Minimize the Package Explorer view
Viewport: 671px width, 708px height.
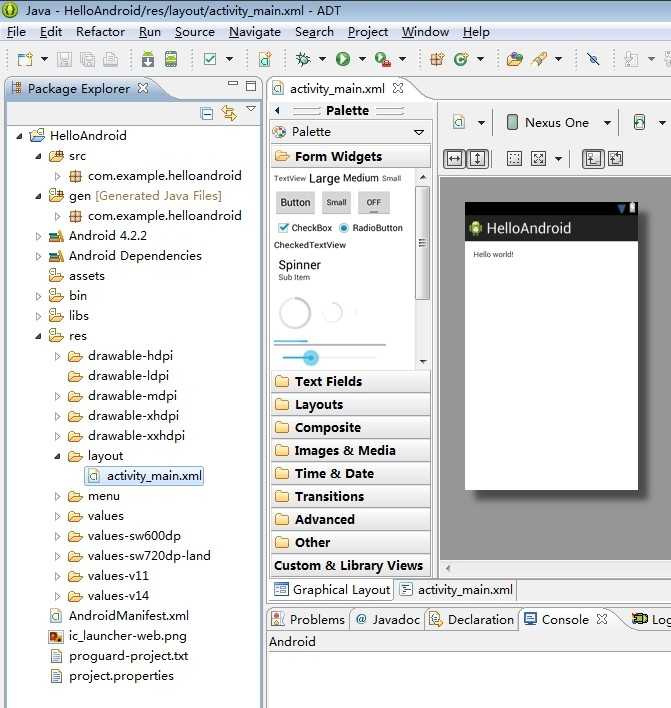pos(233,84)
